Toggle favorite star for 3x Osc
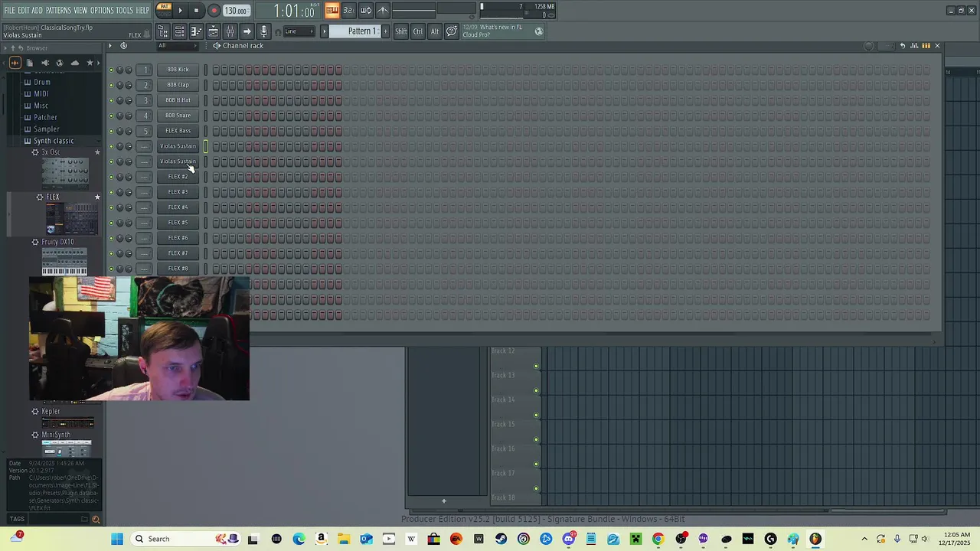980x551 pixels. 97,152
